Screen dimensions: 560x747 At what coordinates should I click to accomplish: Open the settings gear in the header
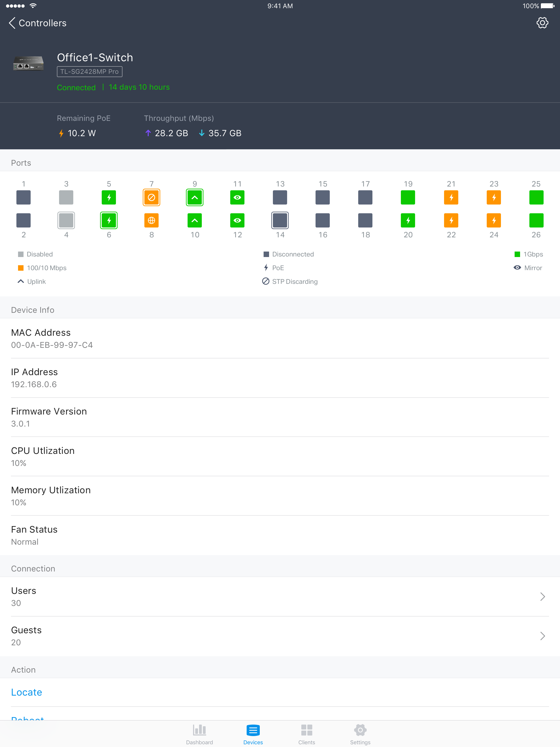[x=542, y=23]
